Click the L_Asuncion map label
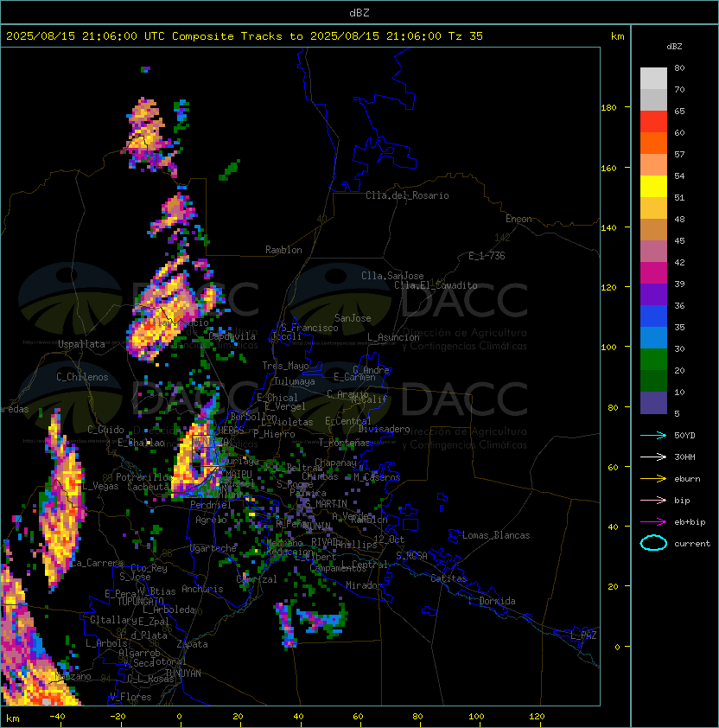 [x=393, y=337]
